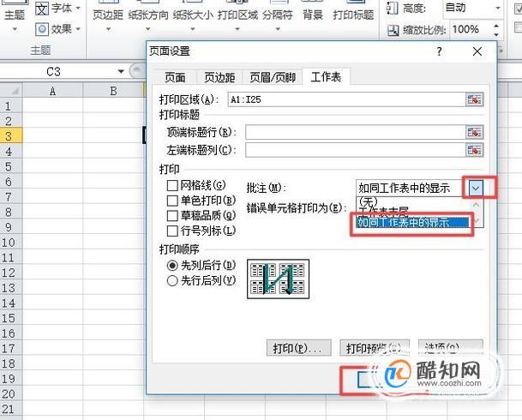Click the 打印(P)... button
The image size is (522, 420).
click(x=298, y=348)
